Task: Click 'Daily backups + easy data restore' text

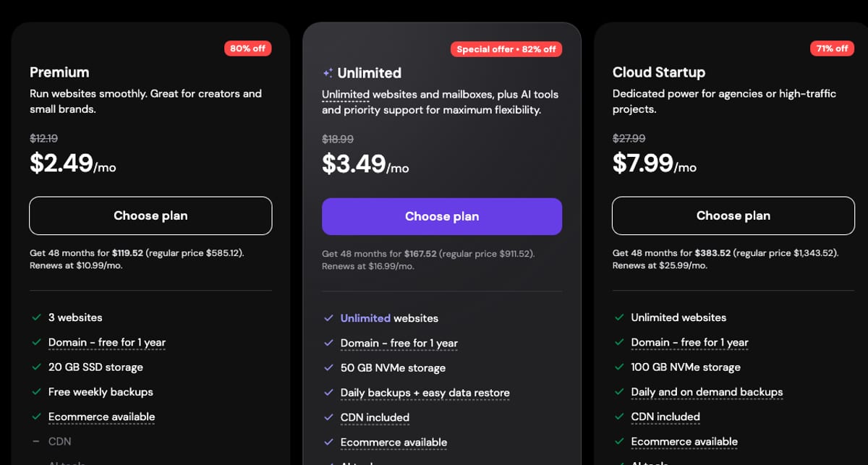Action: pos(425,393)
